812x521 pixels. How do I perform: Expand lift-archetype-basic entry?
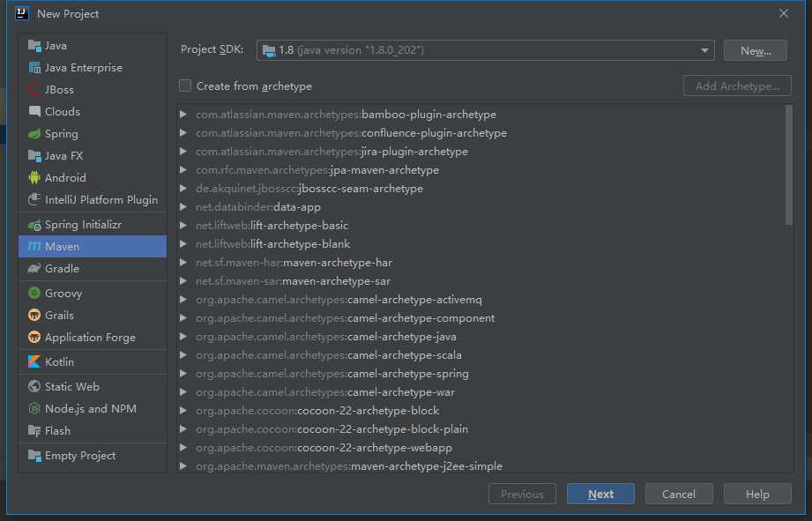click(x=183, y=226)
